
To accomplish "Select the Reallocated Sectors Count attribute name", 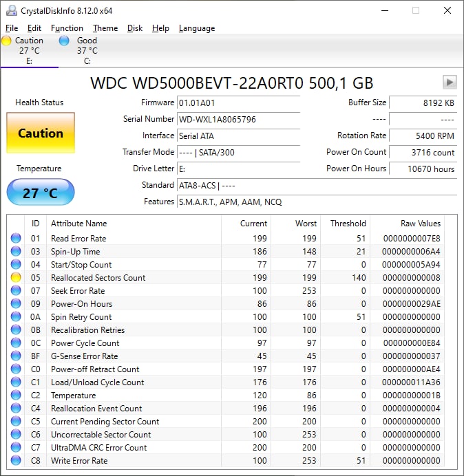I will tap(98, 277).
